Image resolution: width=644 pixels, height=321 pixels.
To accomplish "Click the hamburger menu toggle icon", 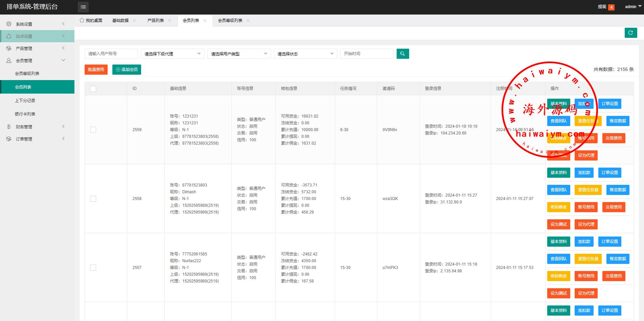I will (x=83, y=7).
